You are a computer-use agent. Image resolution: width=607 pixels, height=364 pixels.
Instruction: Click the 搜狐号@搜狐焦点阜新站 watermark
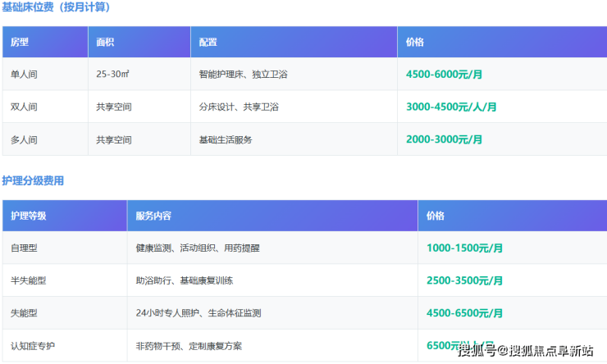(525, 352)
